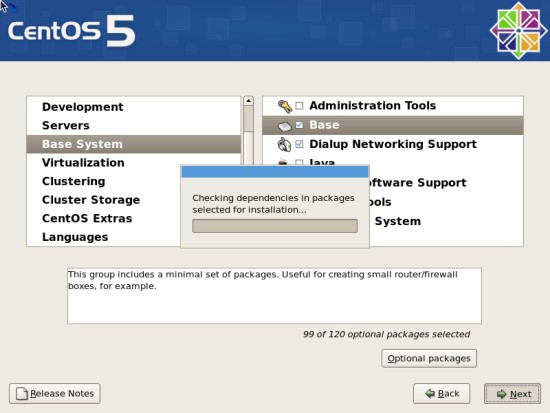The height and width of the screenshot is (413, 550).
Task: Uncheck Dialup Networking Support checkbox
Action: pyautogui.click(x=299, y=144)
